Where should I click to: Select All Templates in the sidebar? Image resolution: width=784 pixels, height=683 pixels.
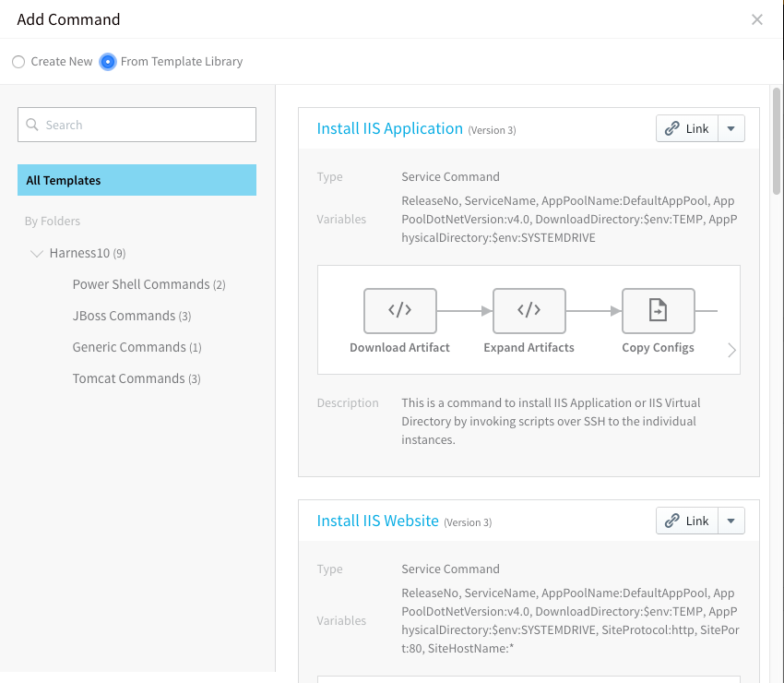click(137, 180)
